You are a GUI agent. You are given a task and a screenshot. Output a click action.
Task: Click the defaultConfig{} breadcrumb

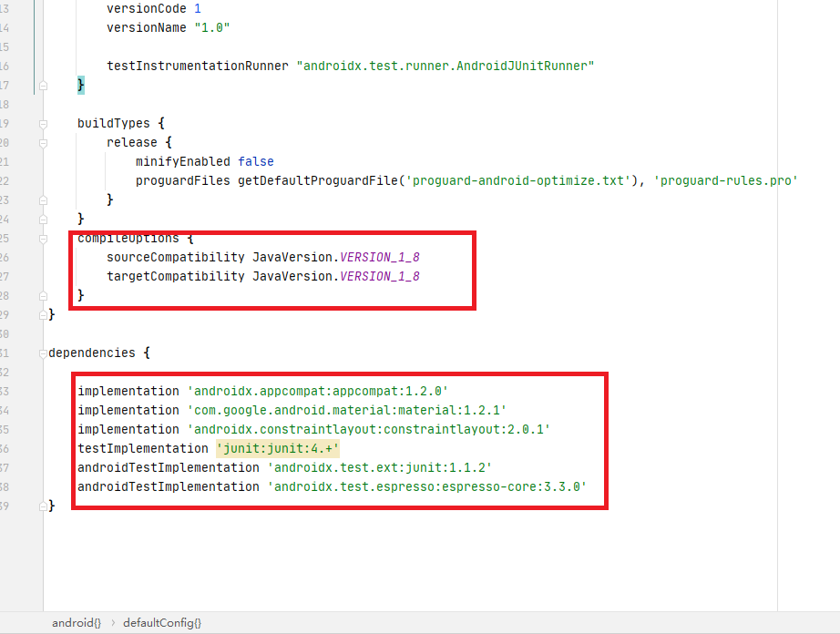tap(162, 623)
